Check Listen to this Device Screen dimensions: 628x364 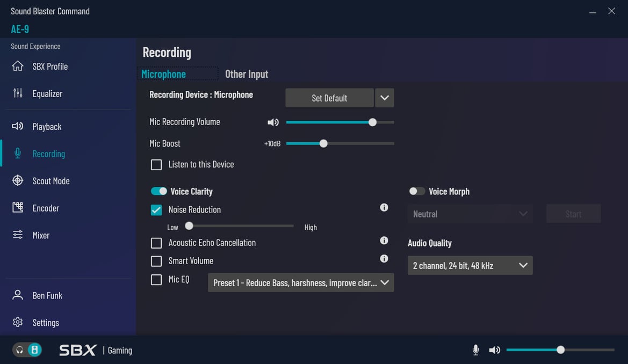click(x=156, y=165)
